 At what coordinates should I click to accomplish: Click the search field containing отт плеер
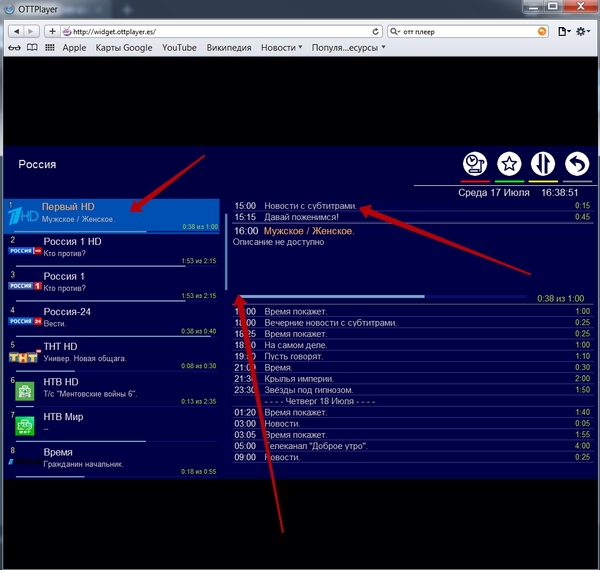coord(468,32)
